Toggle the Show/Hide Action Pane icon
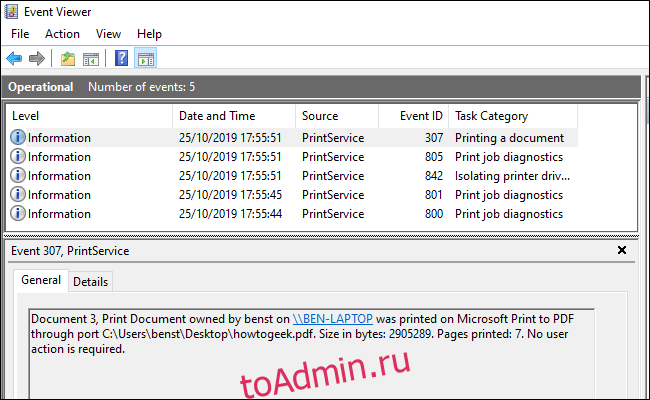The width and height of the screenshot is (650, 400). (144, 59)
